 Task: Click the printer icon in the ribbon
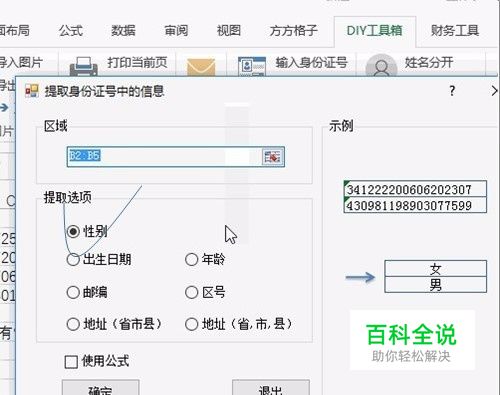pos(84,66)
